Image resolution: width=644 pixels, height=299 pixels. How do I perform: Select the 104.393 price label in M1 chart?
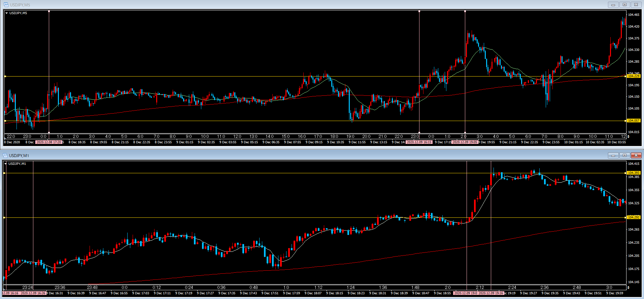click(633, 173)
